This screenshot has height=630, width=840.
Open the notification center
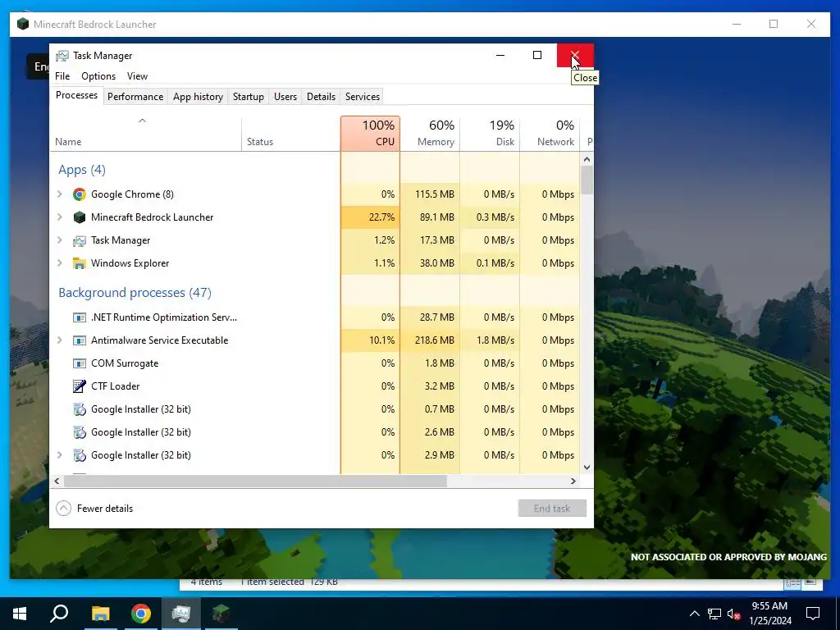(x=813, y=614)
